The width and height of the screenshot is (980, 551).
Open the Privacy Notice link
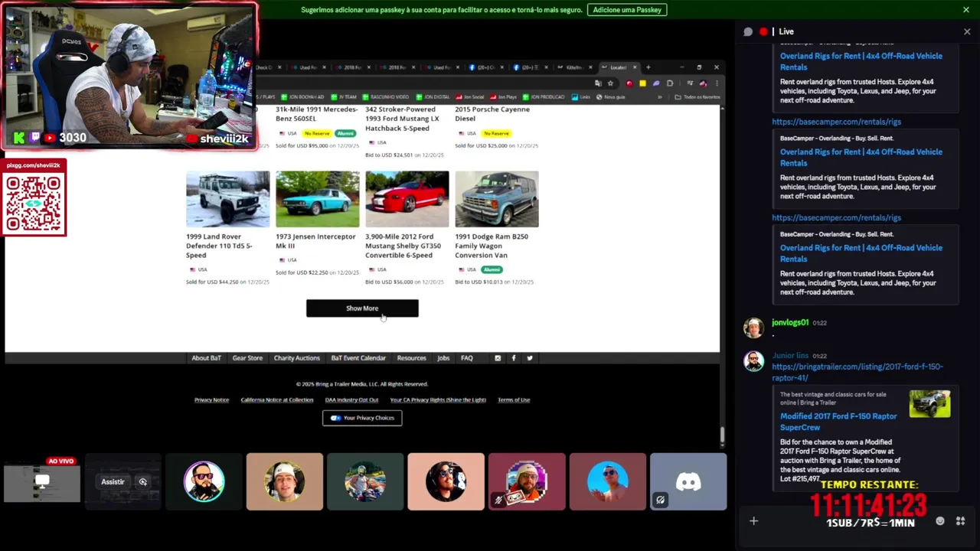tap(211, 399)
